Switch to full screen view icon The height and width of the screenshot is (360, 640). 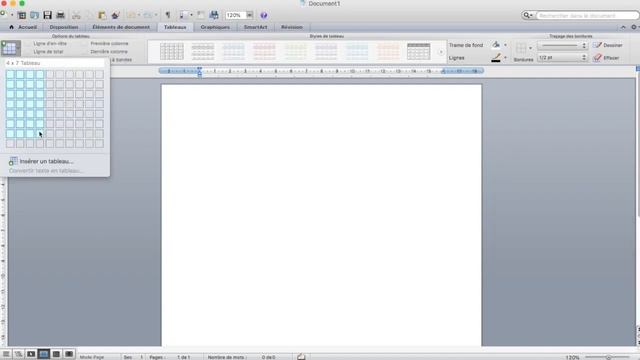point(69,354)
